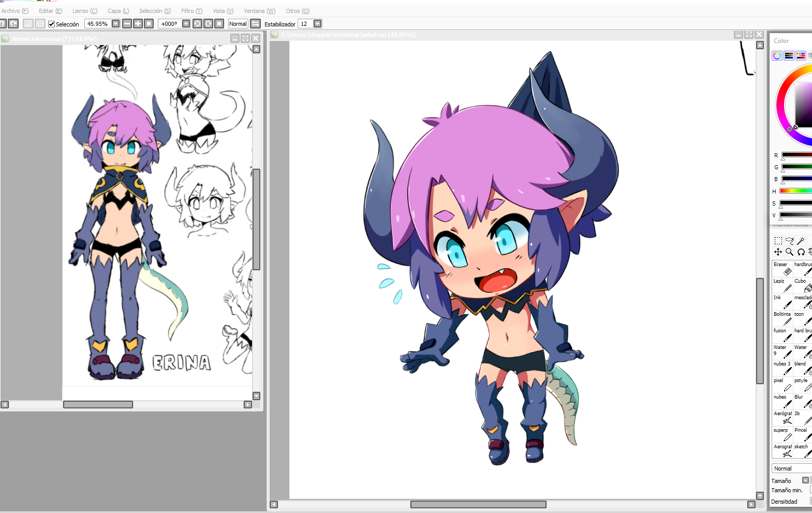Toggle horizontal flip of the view
This screenshot has width=812, height=513.
click(256, 24)
